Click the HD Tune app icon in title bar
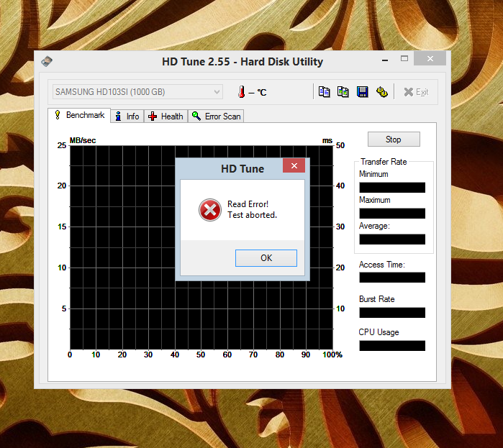This screenshot has height=448, width=503. (47, 61)
